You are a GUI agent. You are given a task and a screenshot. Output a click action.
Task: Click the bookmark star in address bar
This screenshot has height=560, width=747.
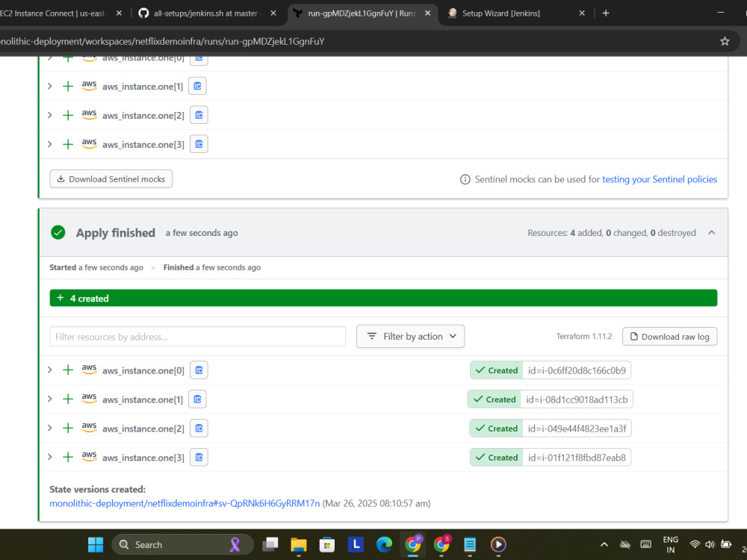tap(725, 41)
